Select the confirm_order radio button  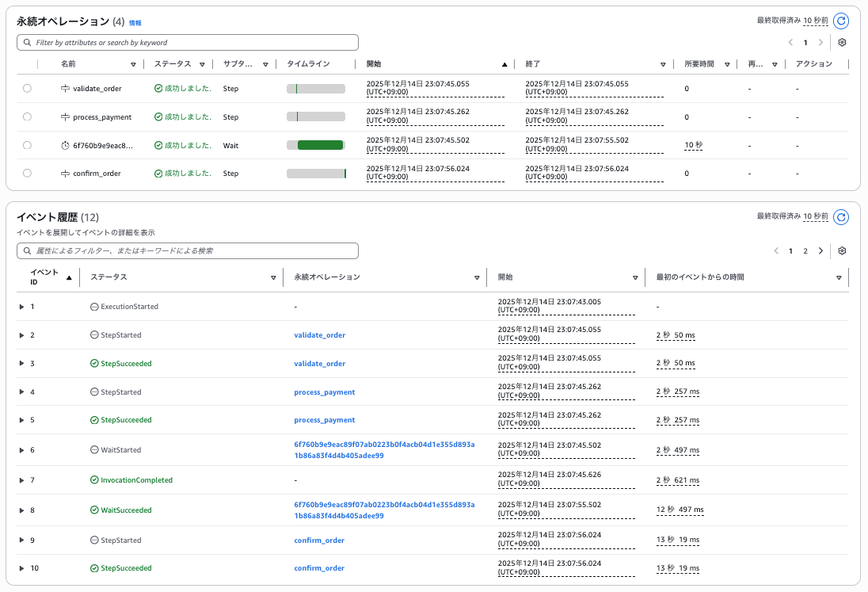(27, 173)
